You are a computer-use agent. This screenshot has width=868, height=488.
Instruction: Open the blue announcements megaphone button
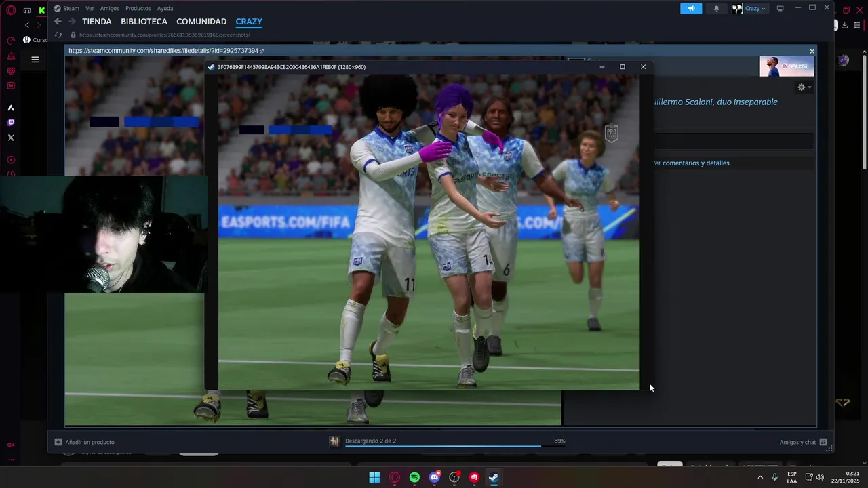(x=691, y=8)
